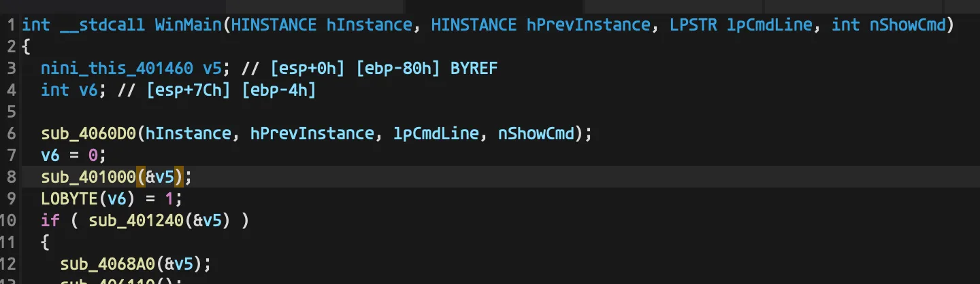
Task: Click nShowCmd parameter in the WinMain signature
Action: point(908,26)
